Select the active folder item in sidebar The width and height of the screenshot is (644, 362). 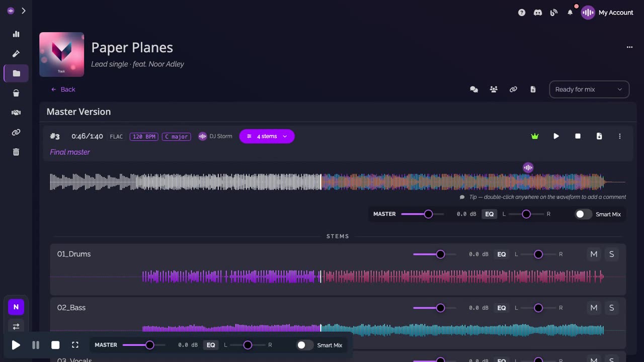pyautogui.click(x=16, y=73)
